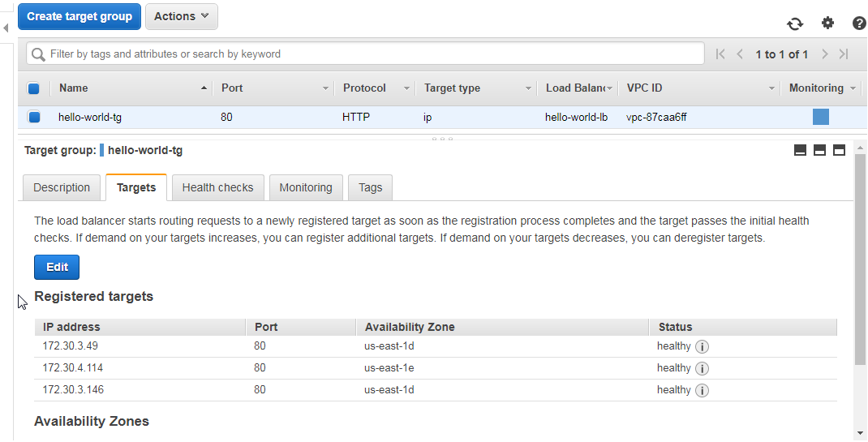This screenshot has height=442, width=868.
Task: Show info for 172.30.3.146 healthy status
Action: point(702,391)
